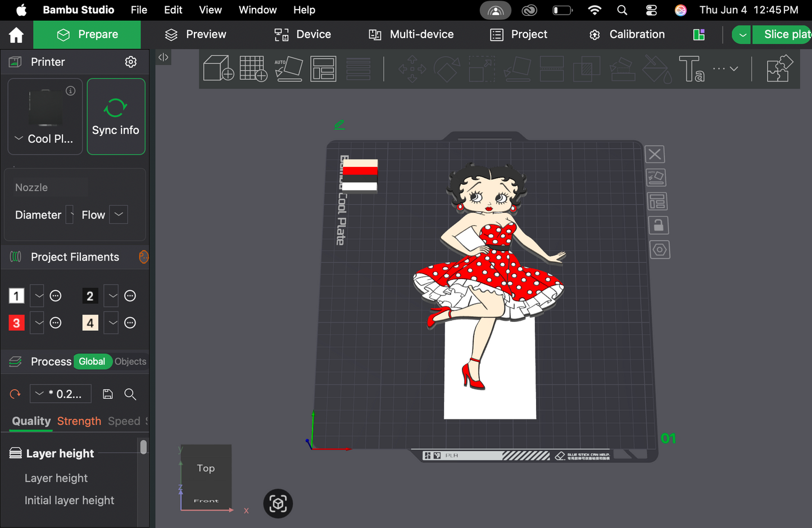Click filament 2 black color swatch

tap(90, 296)
